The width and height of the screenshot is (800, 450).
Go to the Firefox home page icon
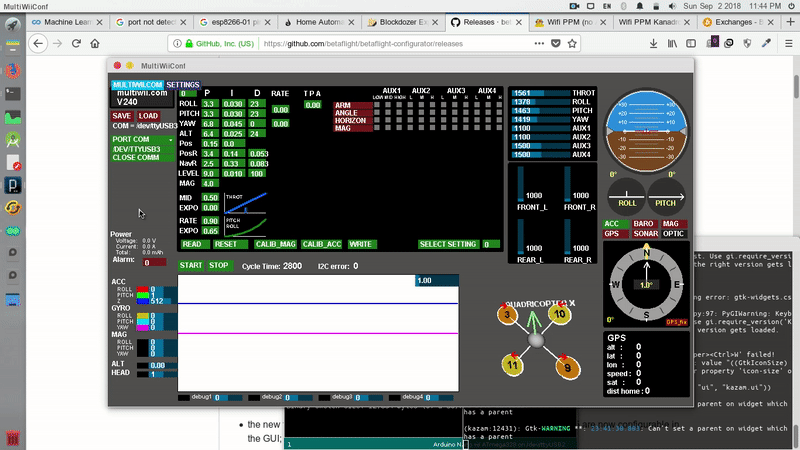95,44
